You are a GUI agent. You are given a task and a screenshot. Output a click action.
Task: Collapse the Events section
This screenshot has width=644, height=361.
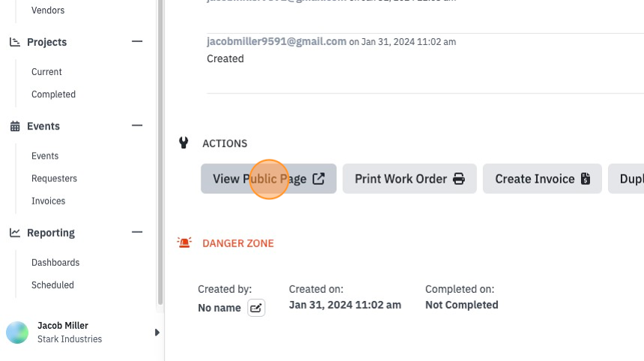pyautogui.click(x=137, y=126)
